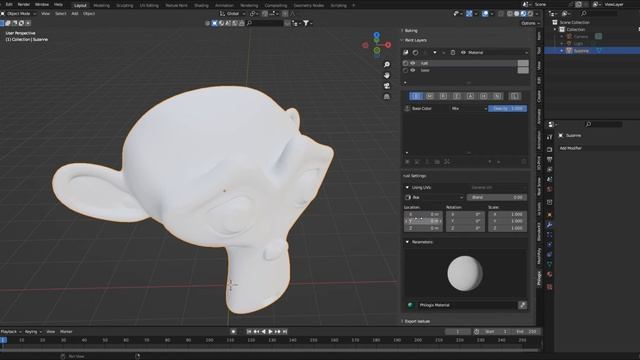Toggle the N channel button
Image resolution: width=640 pixels, height=360 pixels.
497,96
